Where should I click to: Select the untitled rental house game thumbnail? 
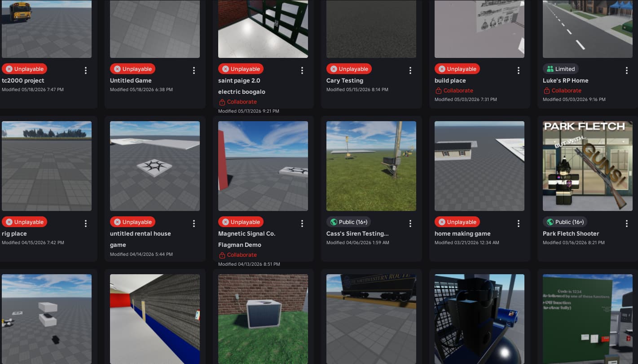155,166
